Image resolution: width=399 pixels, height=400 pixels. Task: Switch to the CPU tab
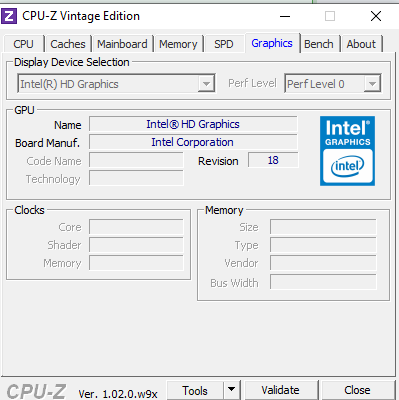[x=23, y=44]
